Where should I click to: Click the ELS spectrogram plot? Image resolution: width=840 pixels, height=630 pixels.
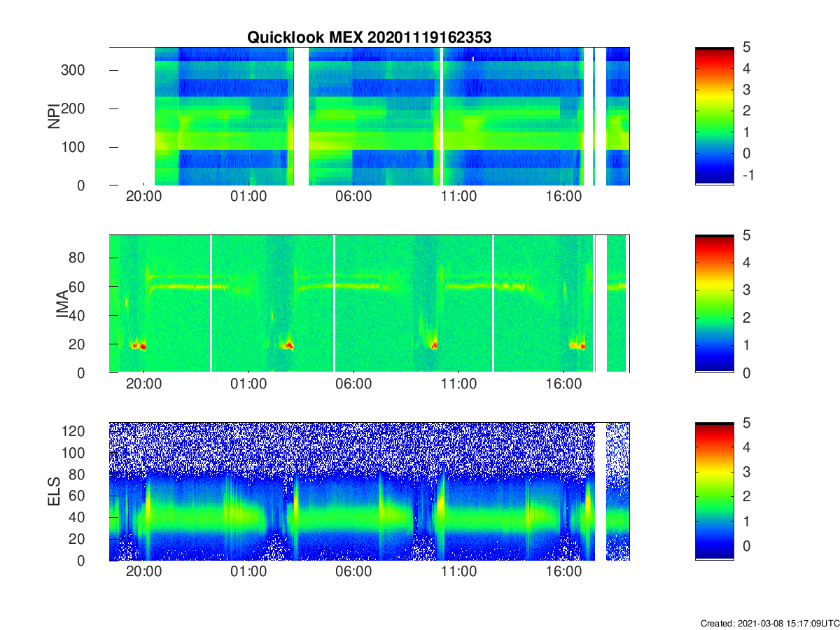click(370, 491)
